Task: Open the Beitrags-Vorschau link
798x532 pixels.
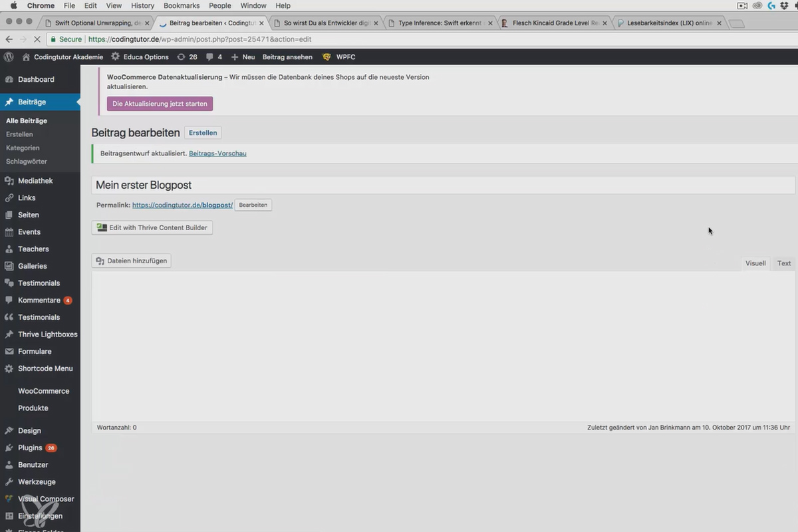Action: [217, 154]
